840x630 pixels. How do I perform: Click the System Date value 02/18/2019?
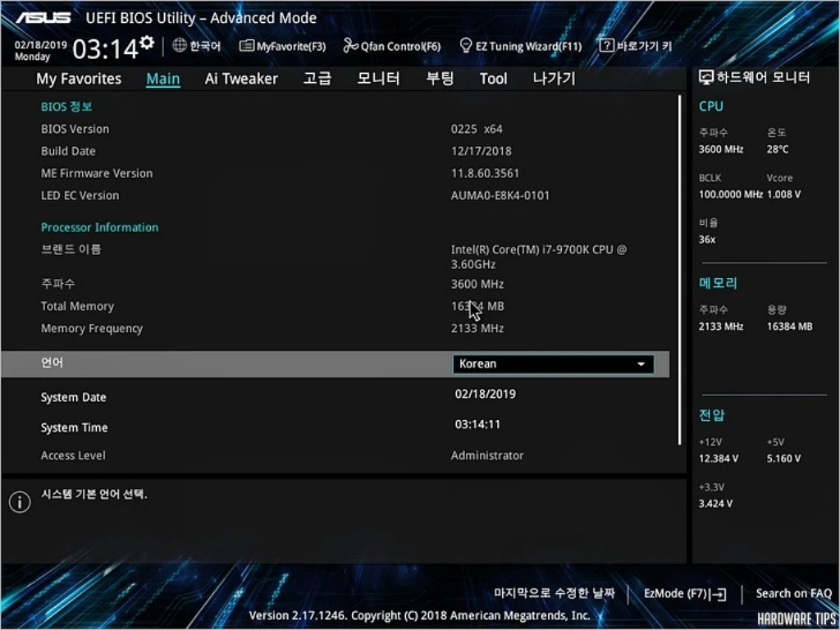point(486,395)
